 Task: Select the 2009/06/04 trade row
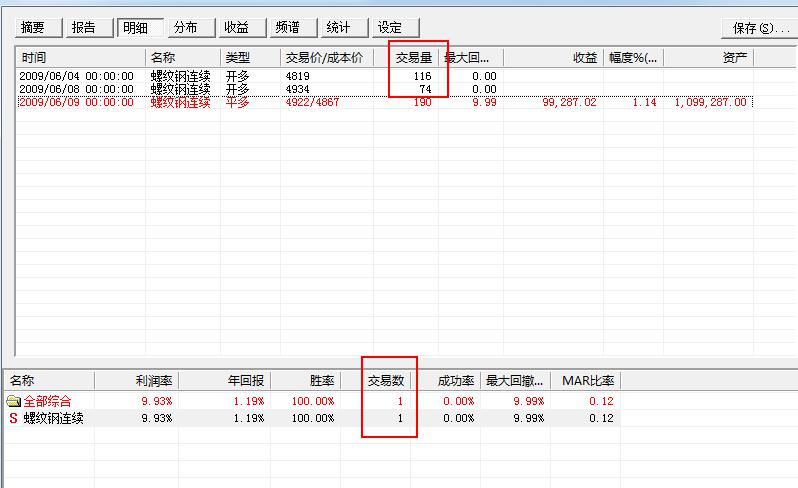(x=385, y=76)
